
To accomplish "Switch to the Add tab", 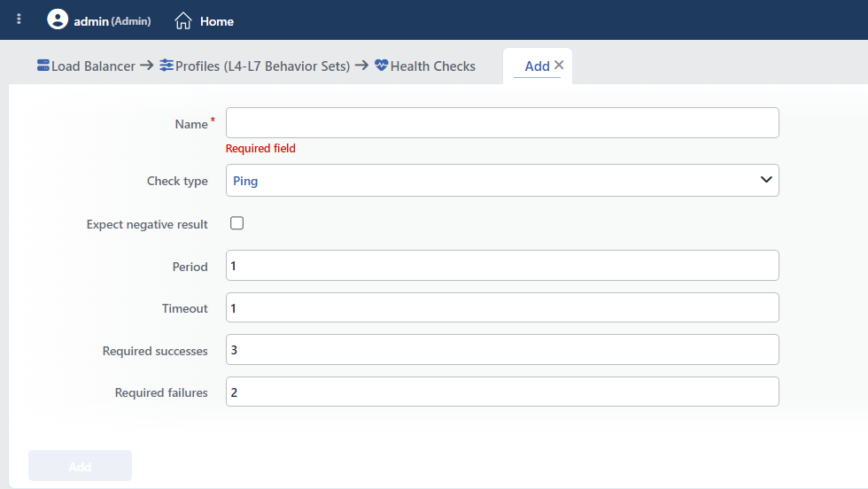I will click(x=537, y=66).
